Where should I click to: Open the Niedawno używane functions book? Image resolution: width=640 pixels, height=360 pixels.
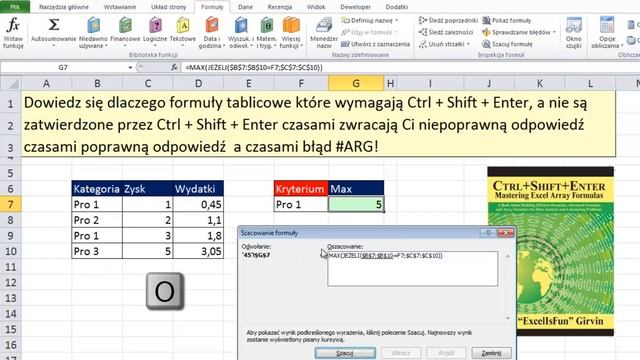93,33
